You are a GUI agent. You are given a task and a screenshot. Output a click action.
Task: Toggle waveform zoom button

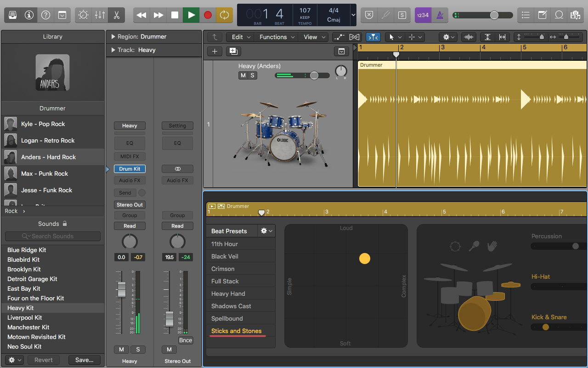click(469, 37)
